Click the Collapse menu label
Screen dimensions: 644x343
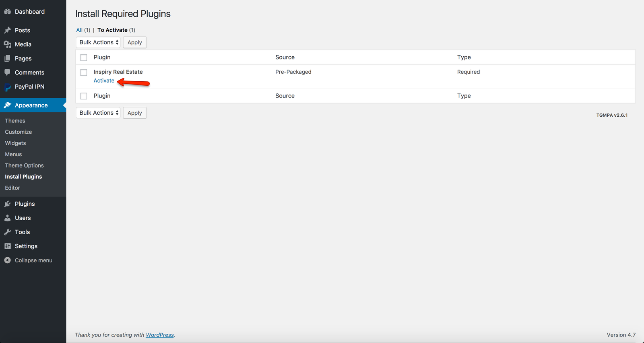click(33, 260)
